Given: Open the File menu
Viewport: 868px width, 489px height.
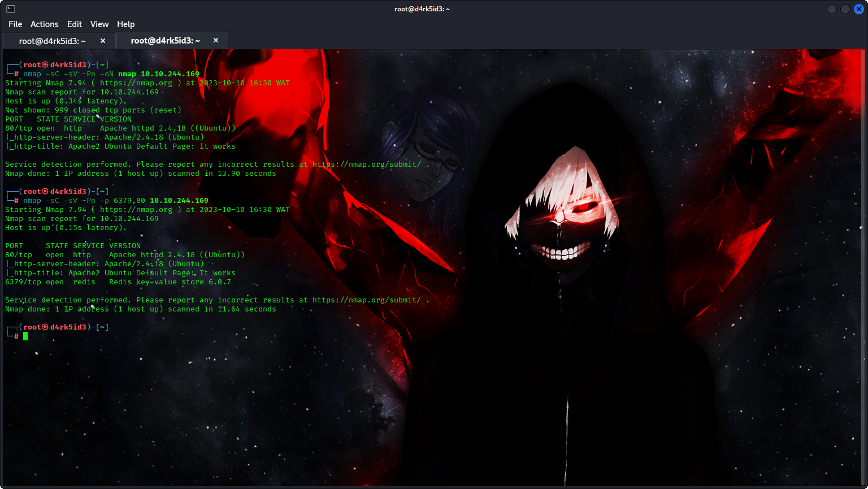Looking at the screenshot, I should (15, 24).
